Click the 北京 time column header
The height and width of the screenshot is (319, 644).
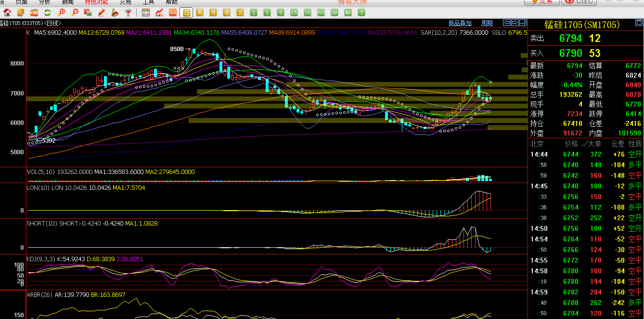tap(537, 144)
